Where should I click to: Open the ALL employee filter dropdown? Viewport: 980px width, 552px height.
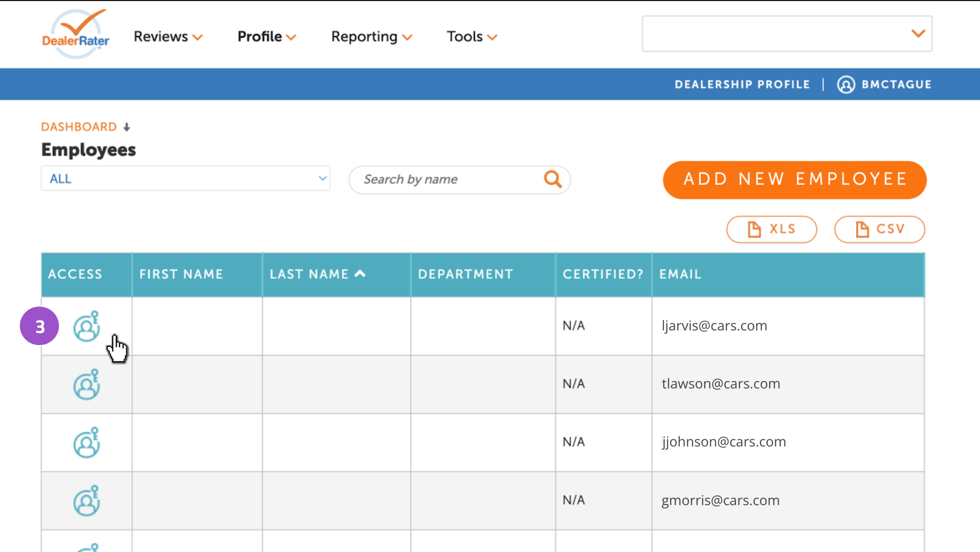point(186,178)
